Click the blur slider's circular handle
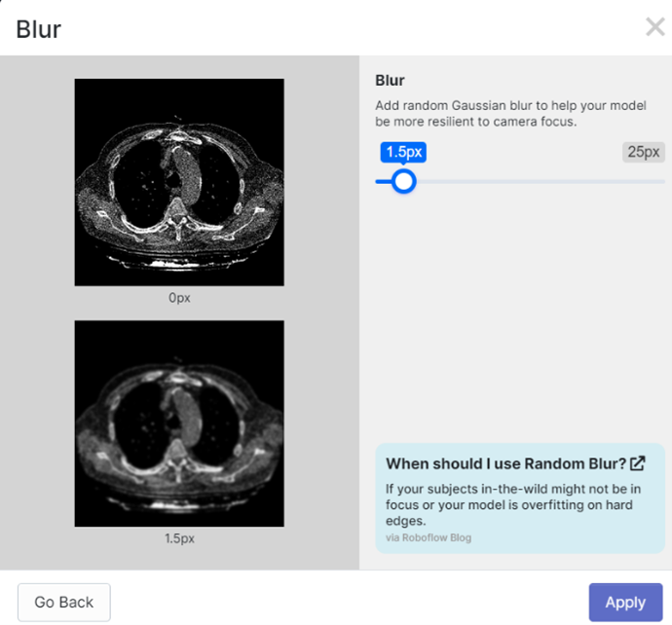This screenshot has width=672, height=625. point(403,181)
